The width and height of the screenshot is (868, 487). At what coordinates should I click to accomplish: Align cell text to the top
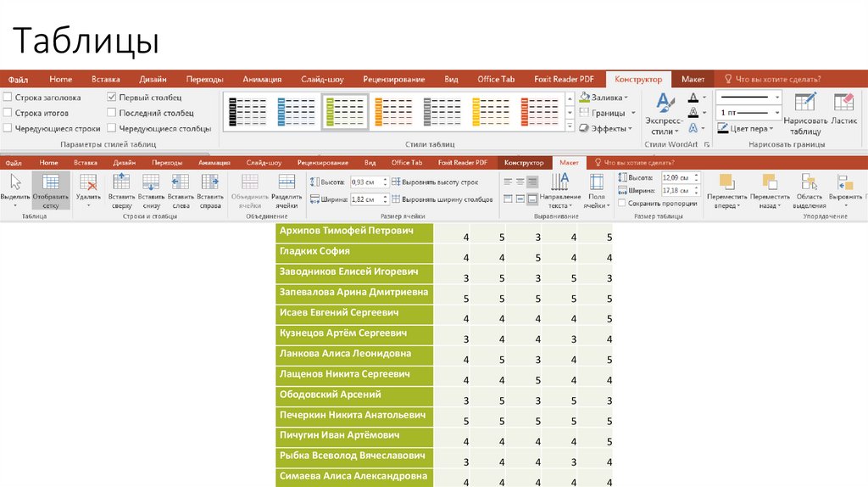(509, 199)
